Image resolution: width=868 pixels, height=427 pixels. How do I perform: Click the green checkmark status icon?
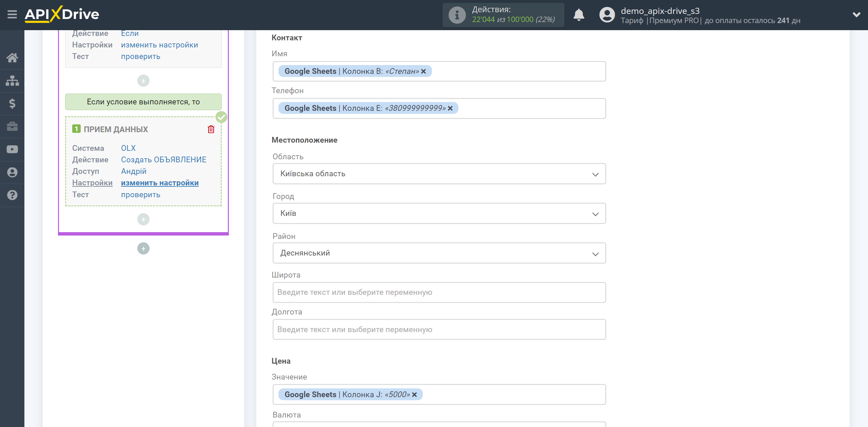point(221,117)
